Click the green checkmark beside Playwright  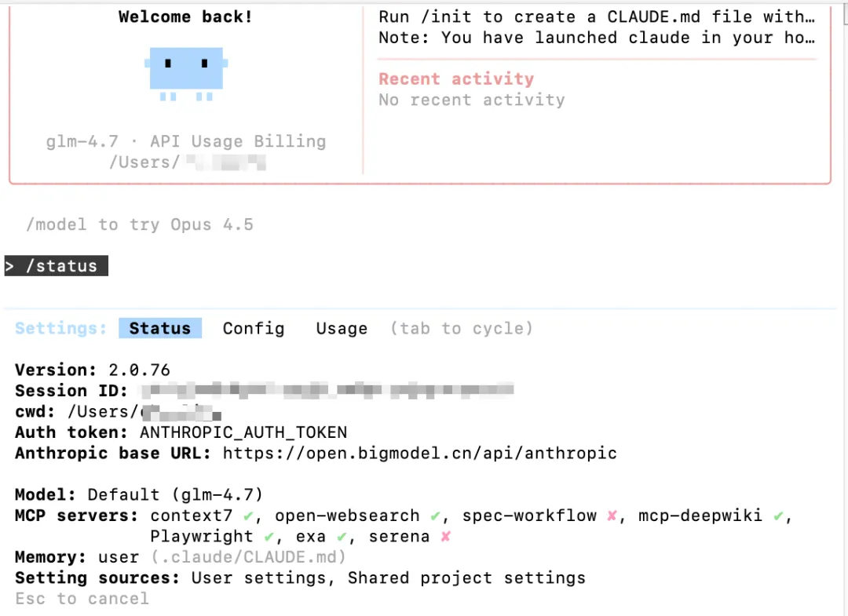pos(269,537)
